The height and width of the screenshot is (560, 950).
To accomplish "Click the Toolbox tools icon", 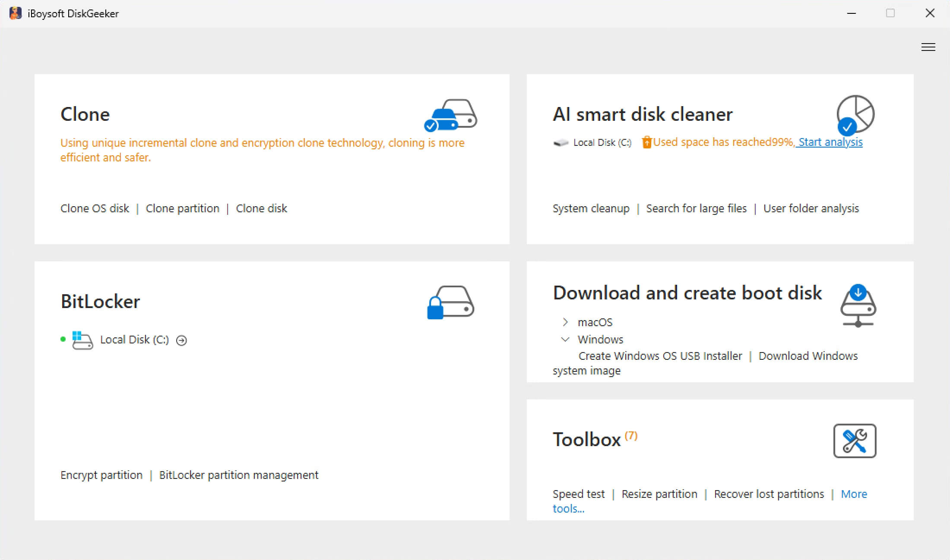I will (854, 441).
